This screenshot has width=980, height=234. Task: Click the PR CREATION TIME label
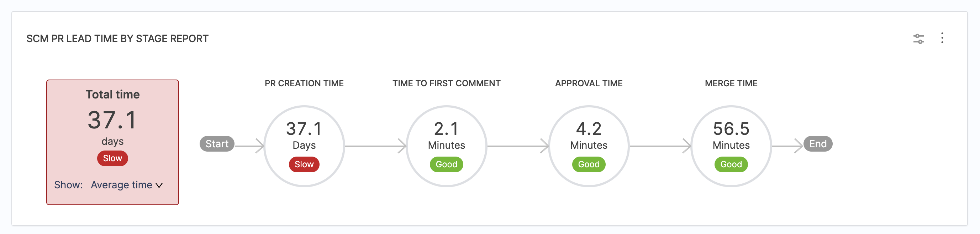click(x=304, y=83)
